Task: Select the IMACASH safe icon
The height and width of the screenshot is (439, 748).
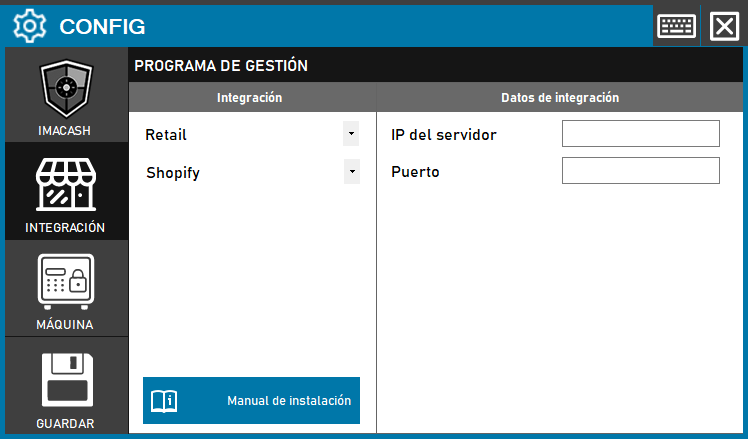Action: (x=66, y=90)
